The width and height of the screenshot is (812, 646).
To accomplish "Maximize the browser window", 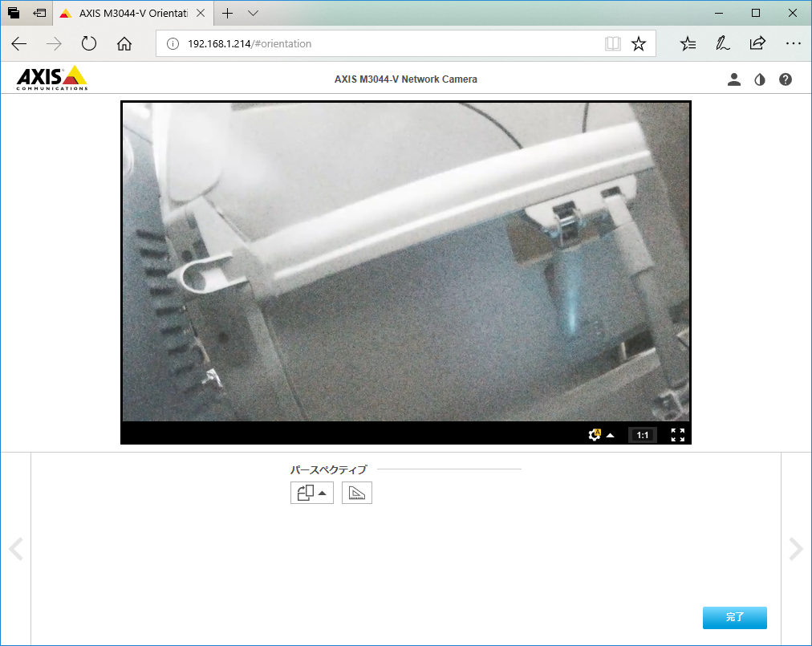I will 756,13.
